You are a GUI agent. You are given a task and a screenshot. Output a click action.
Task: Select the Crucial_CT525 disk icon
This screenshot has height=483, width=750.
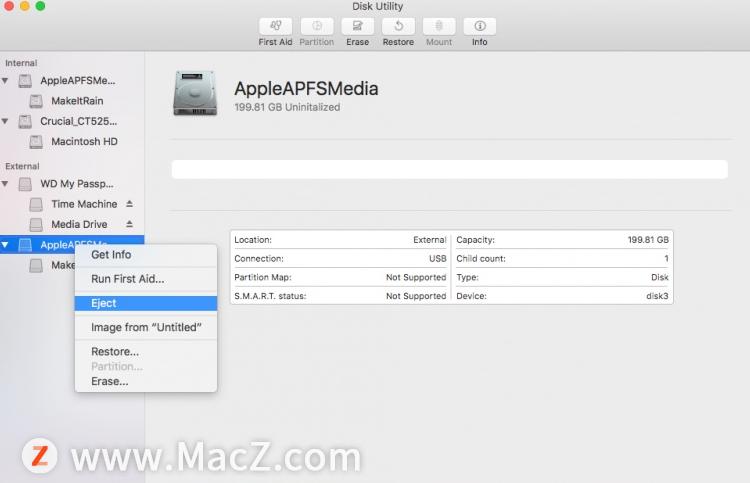25,121
